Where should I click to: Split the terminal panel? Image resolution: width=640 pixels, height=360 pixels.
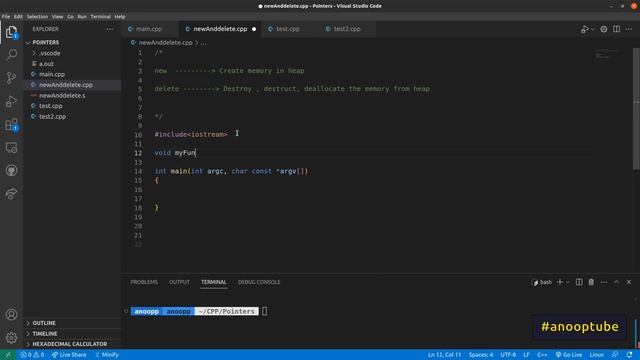579,282
